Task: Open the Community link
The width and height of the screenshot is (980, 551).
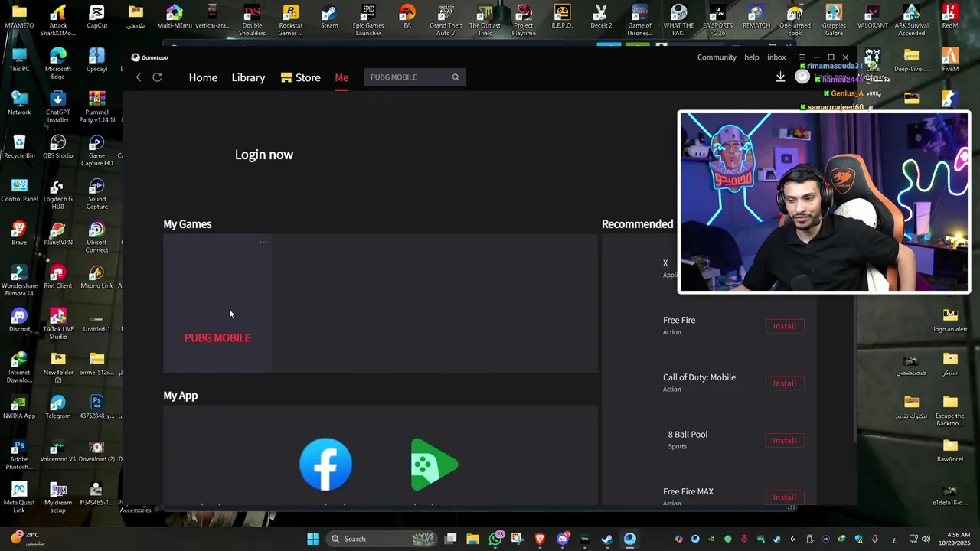Action: click(717, 57)
